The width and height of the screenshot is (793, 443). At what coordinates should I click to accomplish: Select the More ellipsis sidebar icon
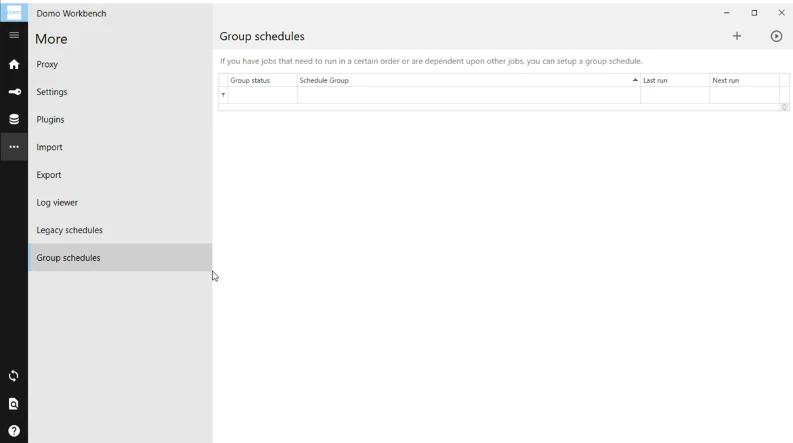coord(14,147)
